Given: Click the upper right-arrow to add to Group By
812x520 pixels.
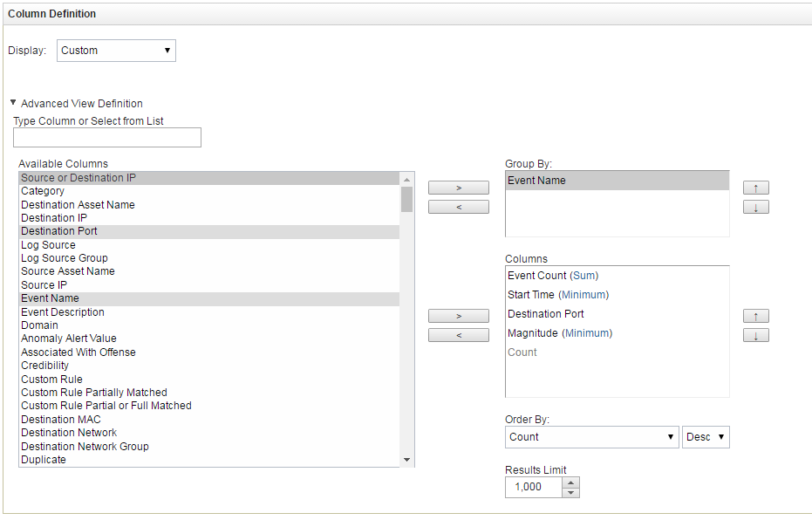Looking at the screenshot, I should (x=458, y=187).
